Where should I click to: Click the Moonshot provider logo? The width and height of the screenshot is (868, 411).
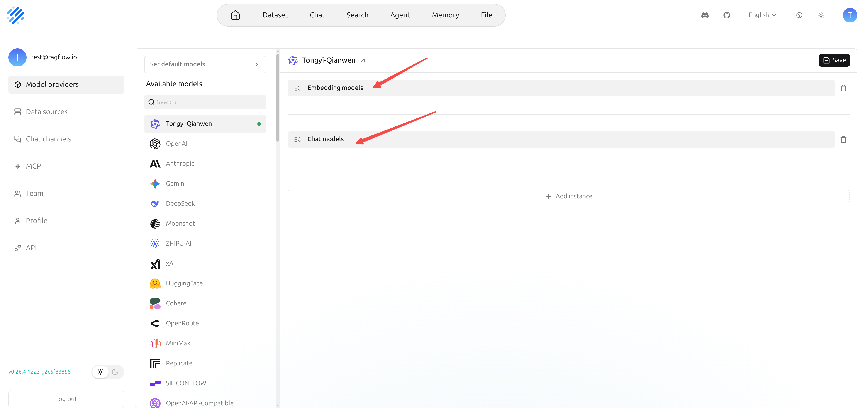pyautogui.click(x=155, y=224)
